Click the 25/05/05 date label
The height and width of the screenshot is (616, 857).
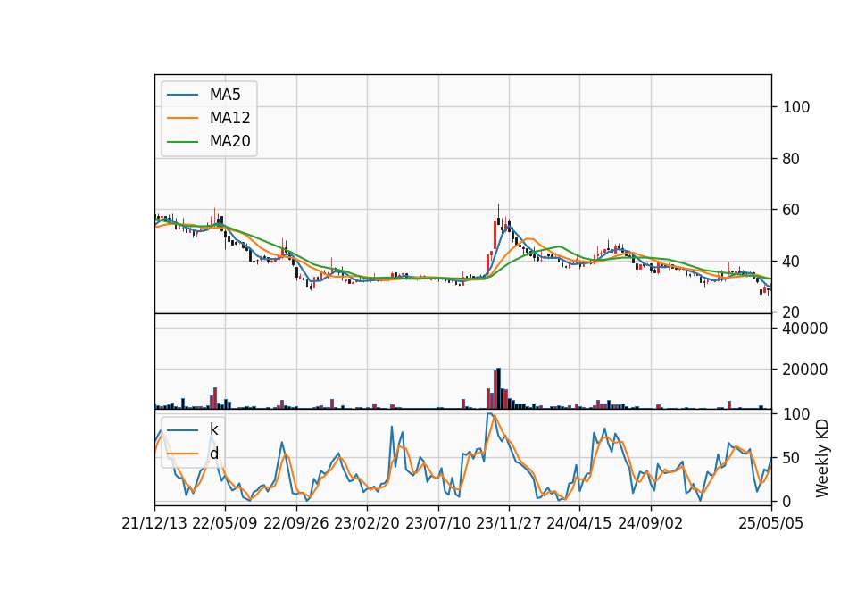tap(771, 523)
